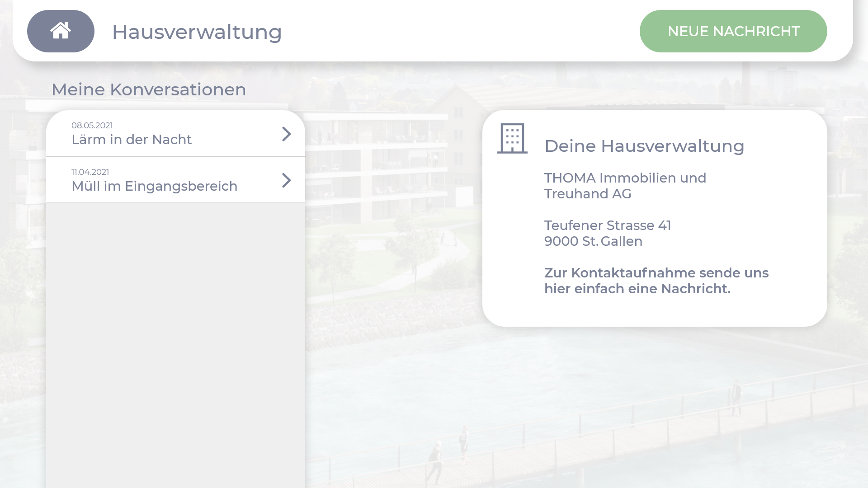Click the bold 'Zur Kontaktaufnahme' notice text

pos(656,281)
